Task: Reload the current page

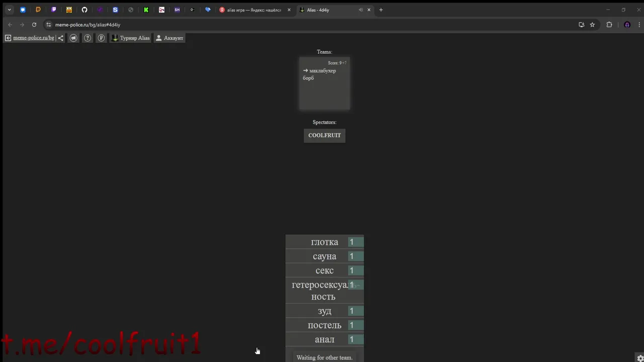Action: click(x=34, y=25)
